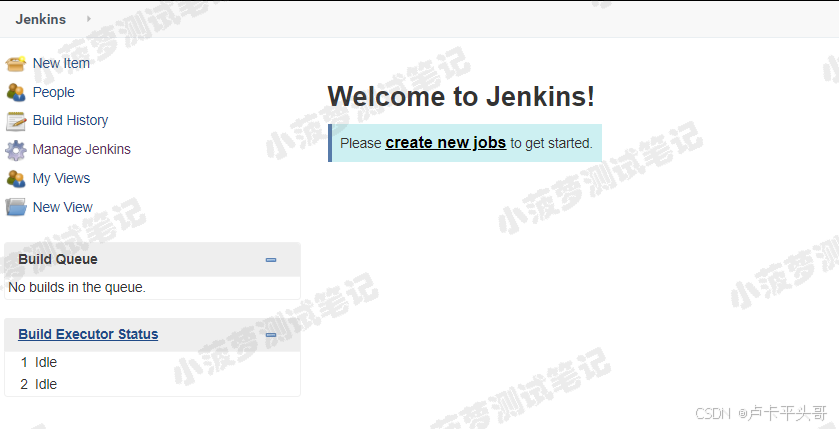Select the executor 1 Idle row
This screenshot has height=429, width=839.
pos(152,362)
